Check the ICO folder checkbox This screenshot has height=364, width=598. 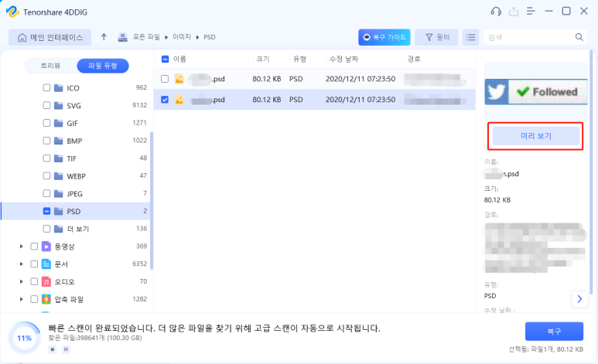46,87
